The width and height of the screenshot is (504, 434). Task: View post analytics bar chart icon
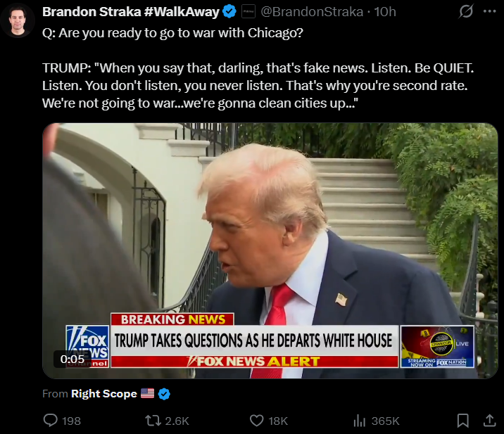point(360,421)
